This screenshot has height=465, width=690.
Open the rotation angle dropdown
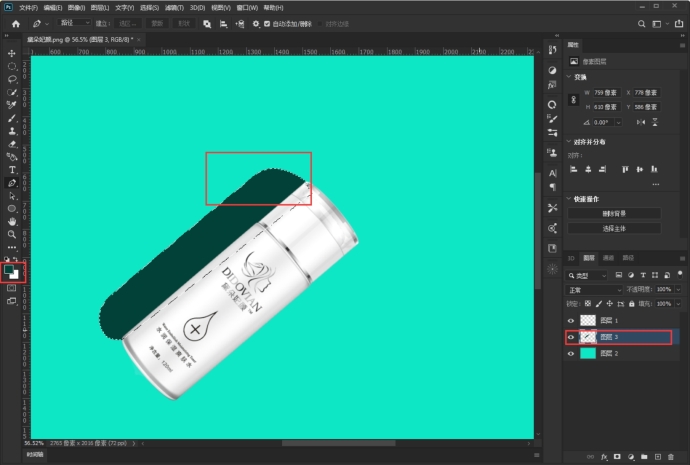click(618, 122)
